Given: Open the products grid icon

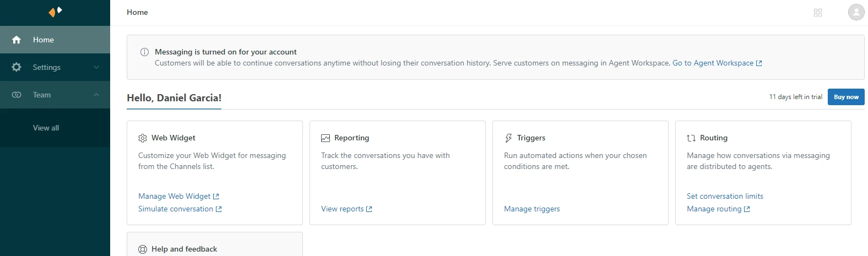Looking at the screenshot, I should [818, 13].
